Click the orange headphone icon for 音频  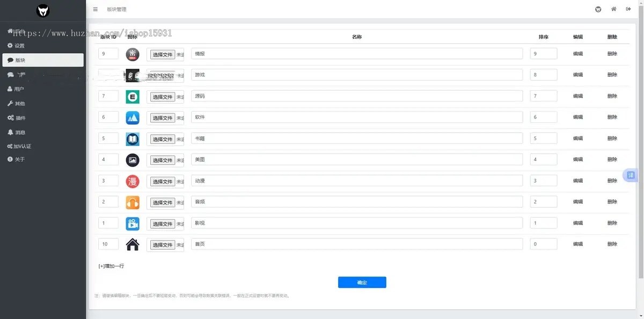[133, 202]
